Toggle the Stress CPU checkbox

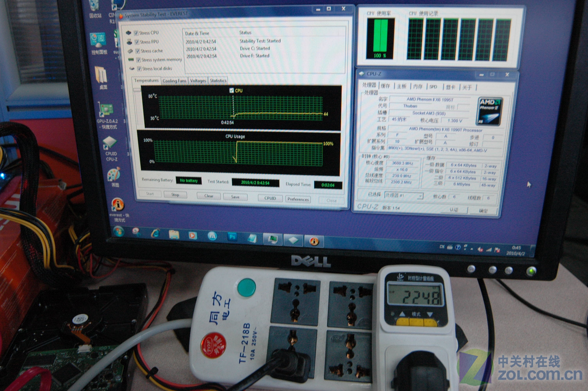coord(136,33)
